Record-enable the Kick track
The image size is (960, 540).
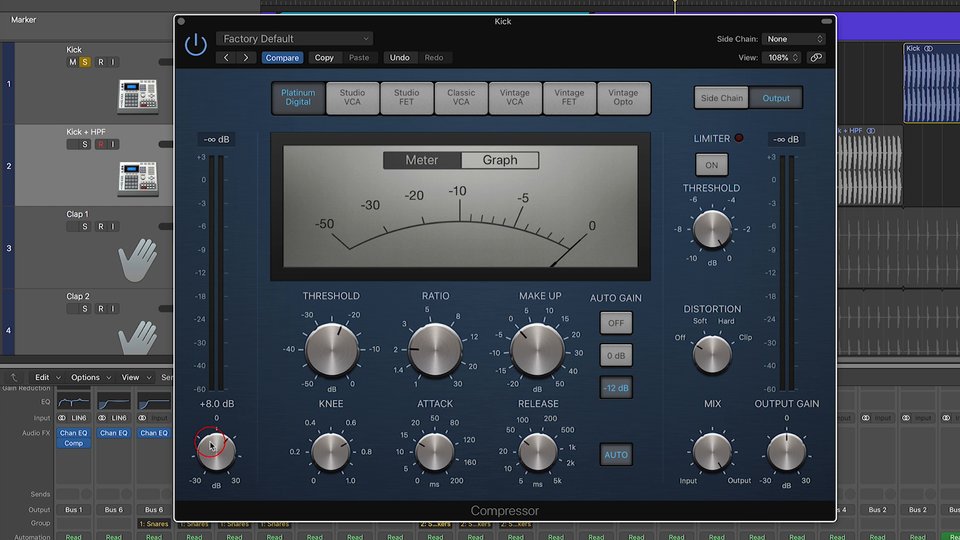pyautogui.click(x=101, y=62)
